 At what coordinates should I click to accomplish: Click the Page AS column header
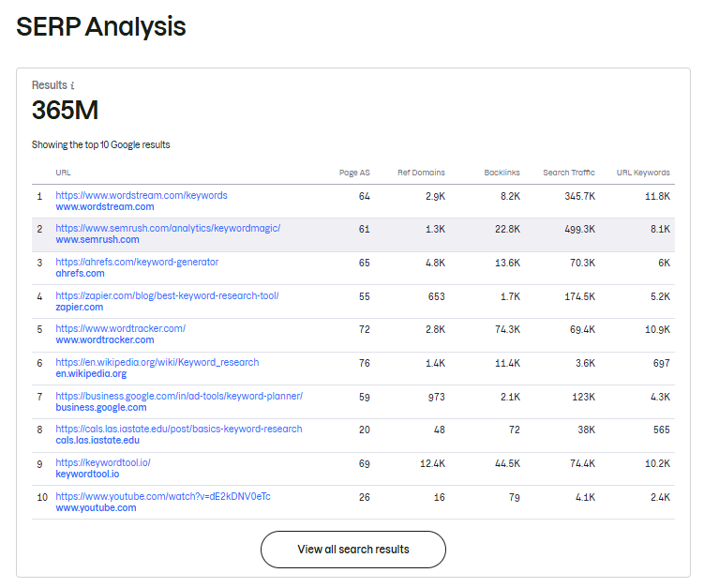point(354,173)
